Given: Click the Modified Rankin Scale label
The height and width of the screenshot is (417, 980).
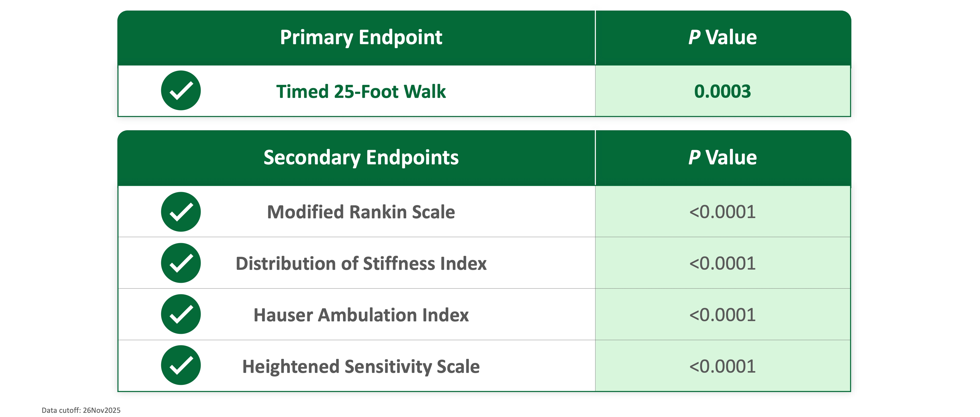Looking at the screenshot, I should click(x=361, y=212).
